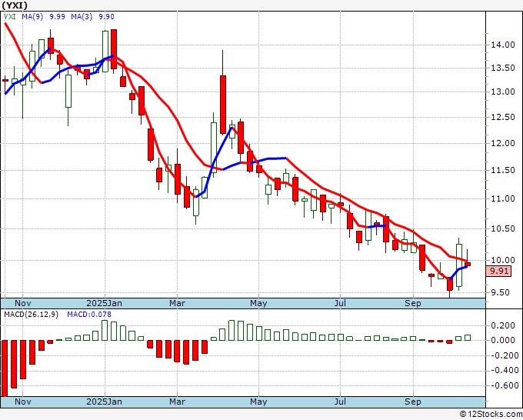Click Nov on the price chart date axis
Screen dimensions: 523x420
point(23,303)
